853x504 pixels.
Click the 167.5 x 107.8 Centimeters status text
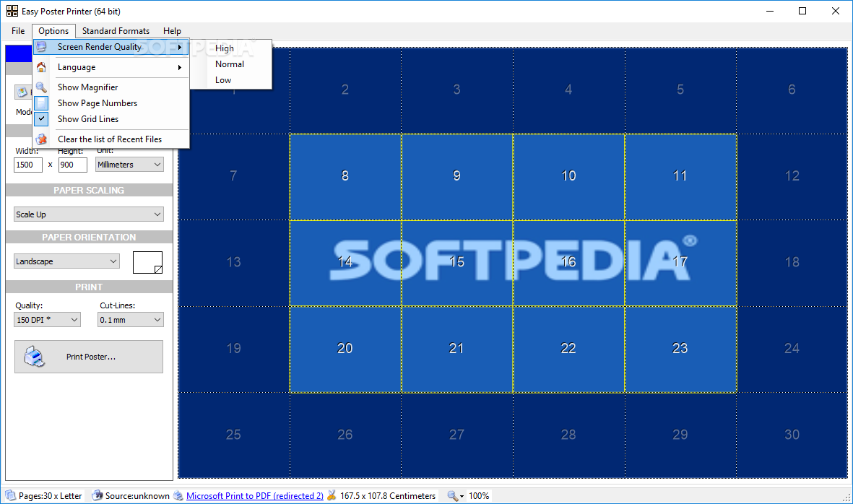(x=388, y=496)
